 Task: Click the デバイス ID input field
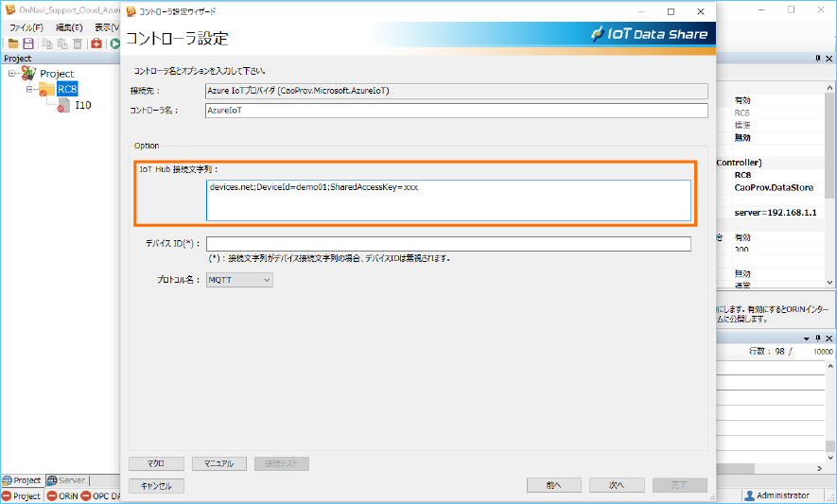448,244
